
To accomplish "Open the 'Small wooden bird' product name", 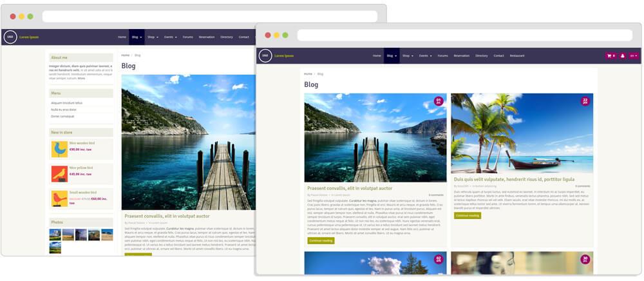I will (83, 192).
